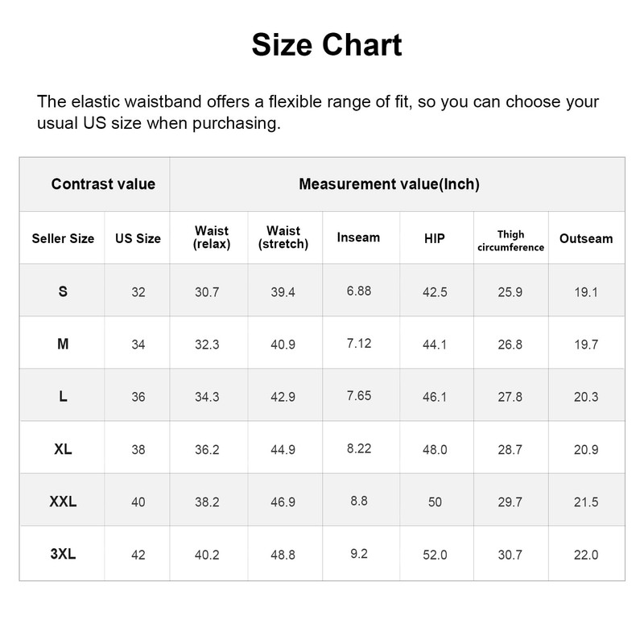644x644 pixels.
Task: Click the XL seller size row label
Action: (x=63, y=449)
